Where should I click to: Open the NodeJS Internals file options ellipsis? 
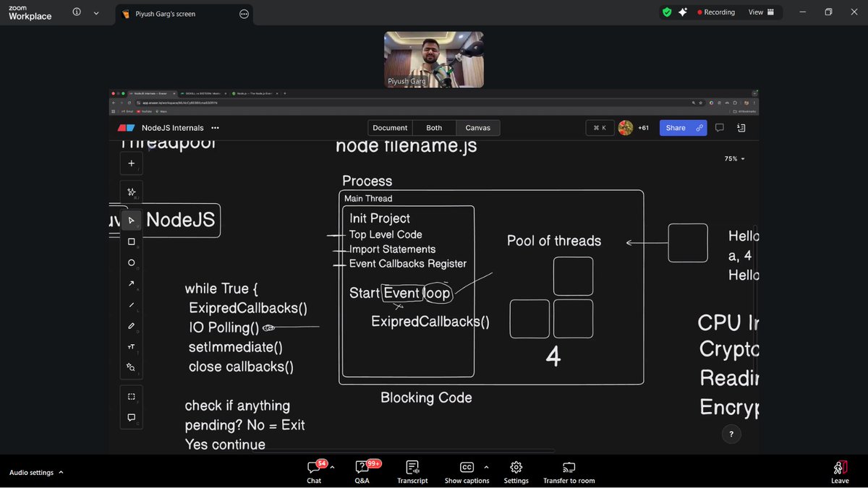(x=215, y=128)
